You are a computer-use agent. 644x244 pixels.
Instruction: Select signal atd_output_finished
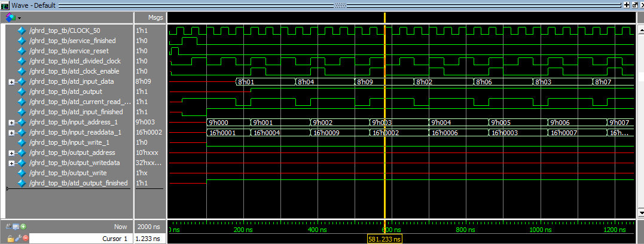tap(78, 183)
